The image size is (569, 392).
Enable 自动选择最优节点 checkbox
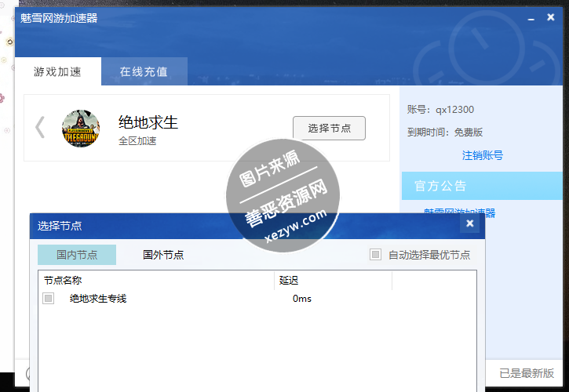pos(375,255)
